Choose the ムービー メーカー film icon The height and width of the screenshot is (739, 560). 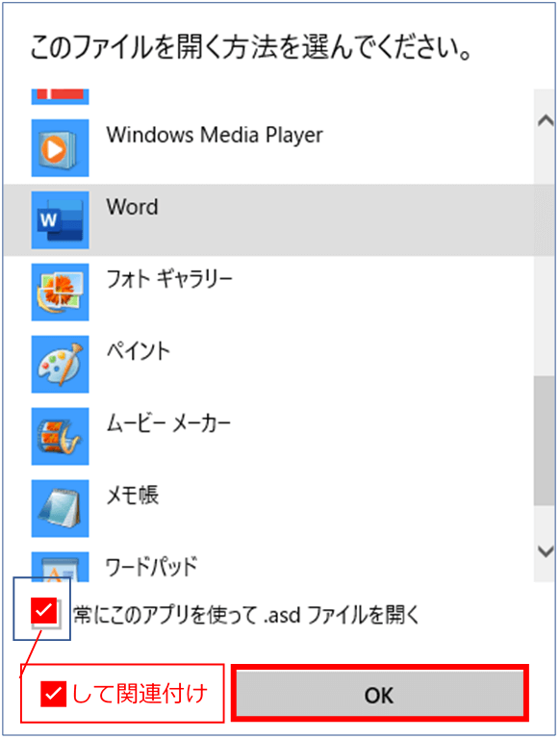[x=60, y=437]
